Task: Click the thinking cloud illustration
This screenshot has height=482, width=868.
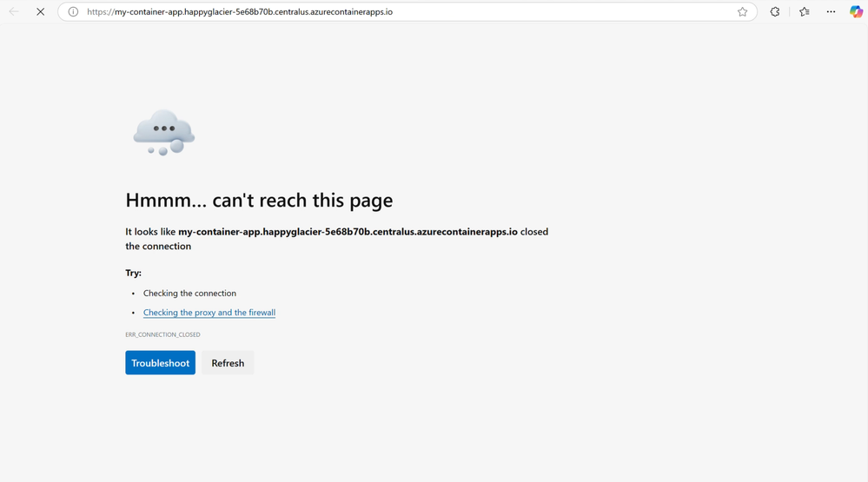Action: pos(164,133)
